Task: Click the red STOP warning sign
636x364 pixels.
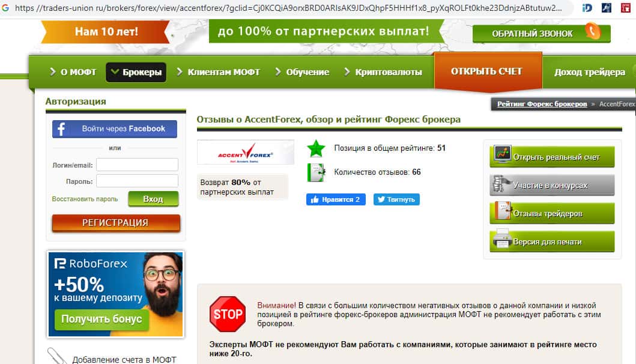Action: (x=228, y=314)
